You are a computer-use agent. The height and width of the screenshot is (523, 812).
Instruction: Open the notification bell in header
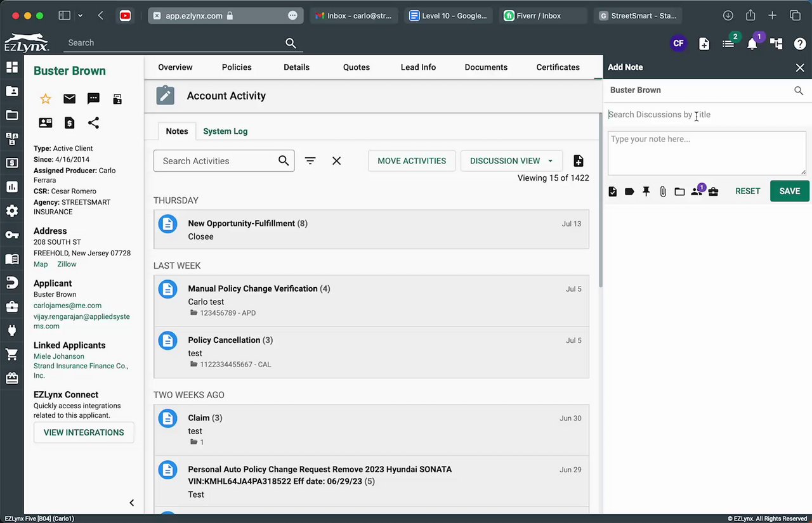click(x=752, y=43)
